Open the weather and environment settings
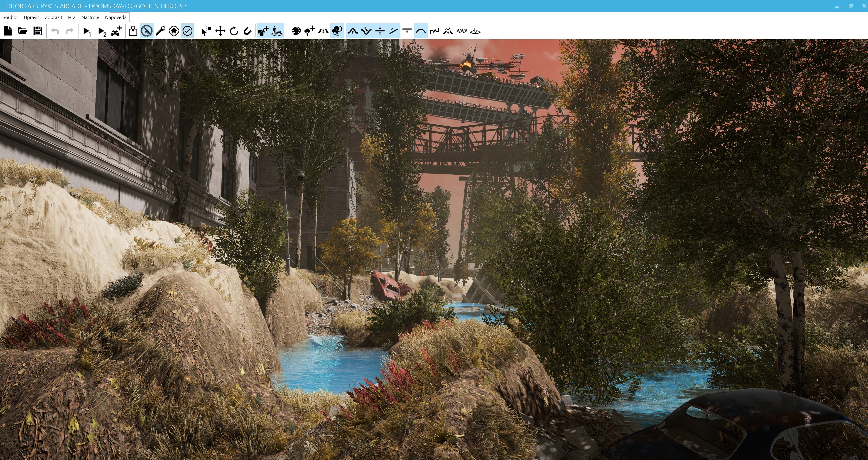868x460 pixels. [x=337, y=31]
